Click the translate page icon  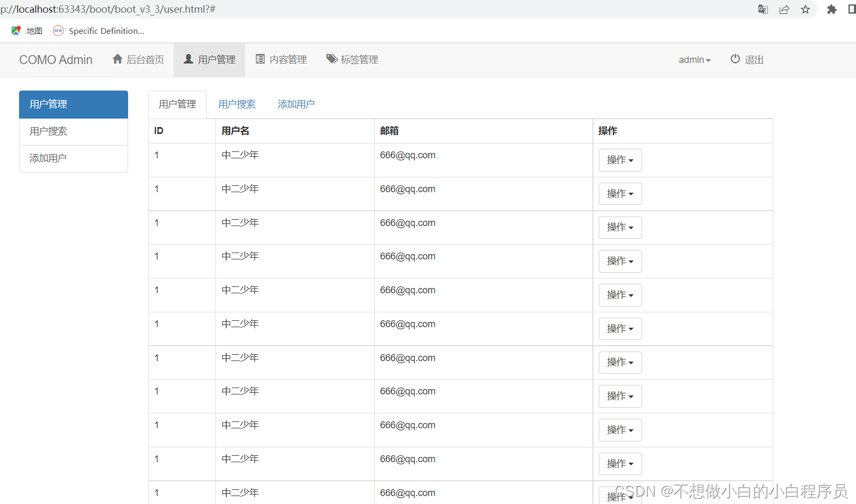(763, 10)
